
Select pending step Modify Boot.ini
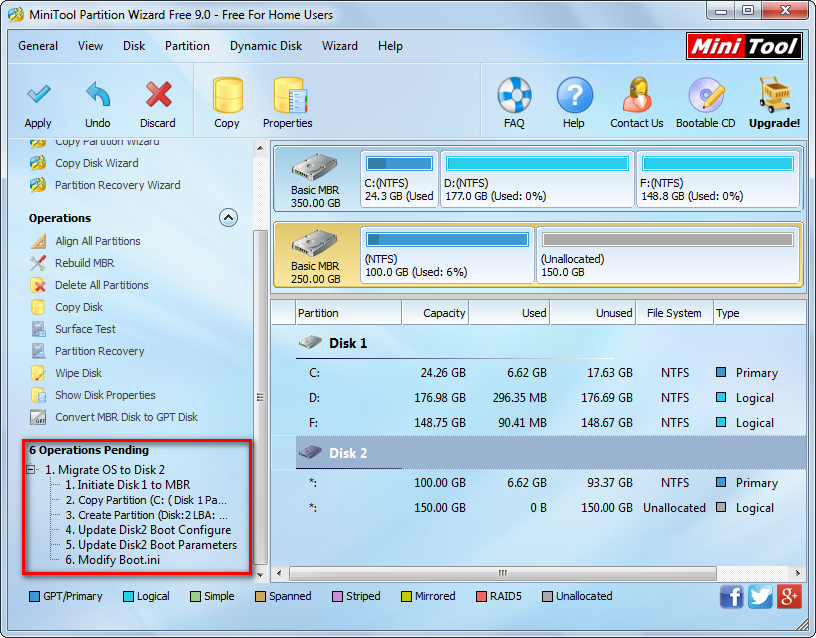tap(112, 560)
